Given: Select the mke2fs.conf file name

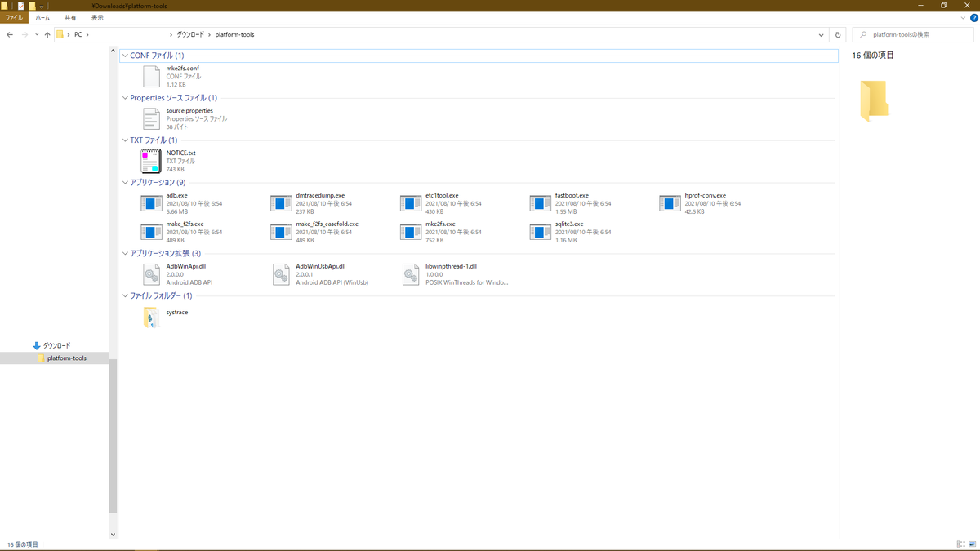Looking at the screenshot, I should point(183,69).
